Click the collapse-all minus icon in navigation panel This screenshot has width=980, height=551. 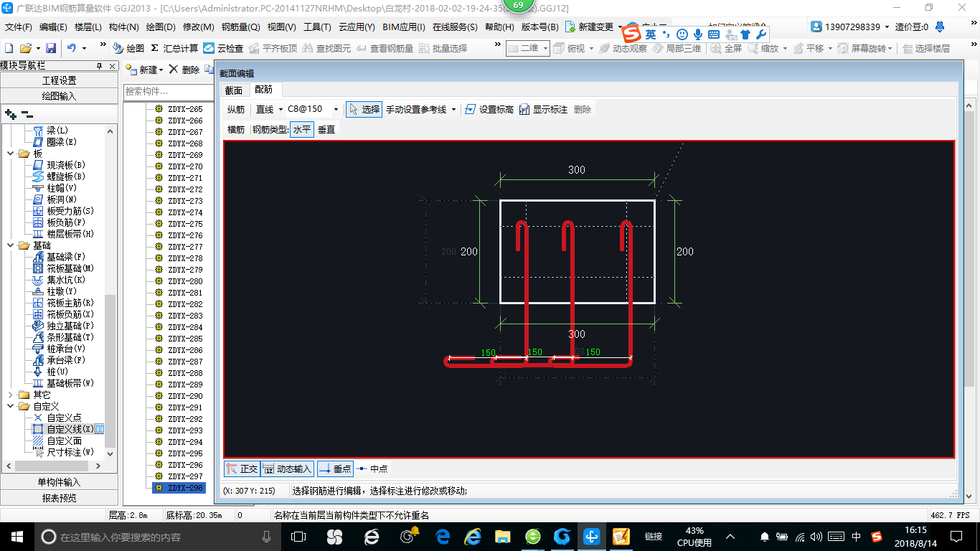(x=27, y=114)
